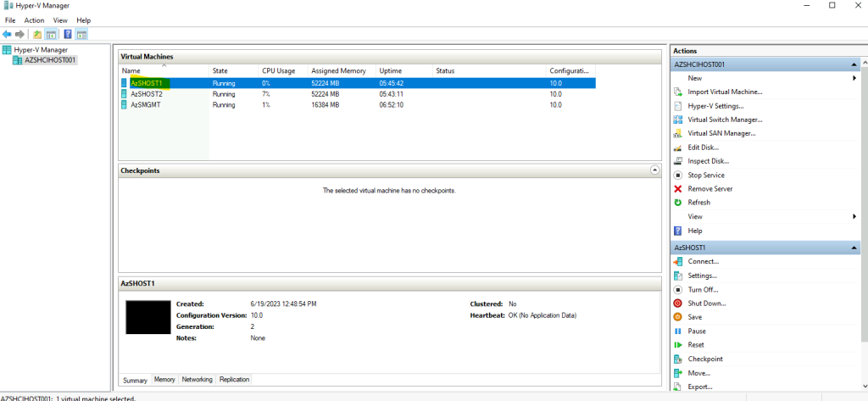Sort by the Assigned Memory column header
Viewport: 868px width, 401px height.
point(342,71)
